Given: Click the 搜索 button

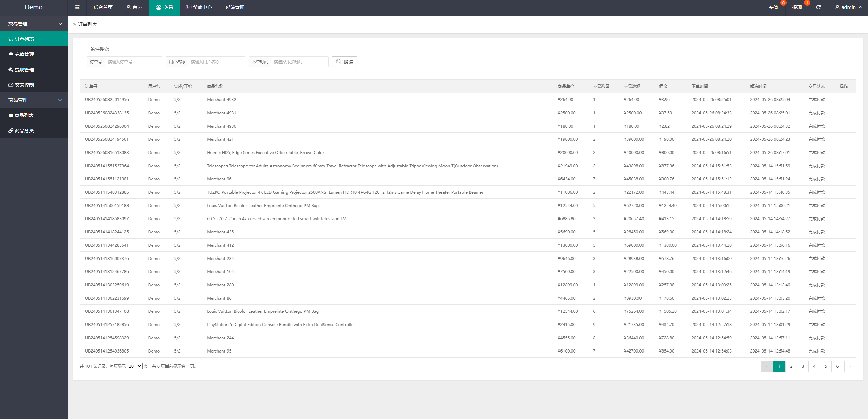Looking at the screenshot, I should pos(346,61).
